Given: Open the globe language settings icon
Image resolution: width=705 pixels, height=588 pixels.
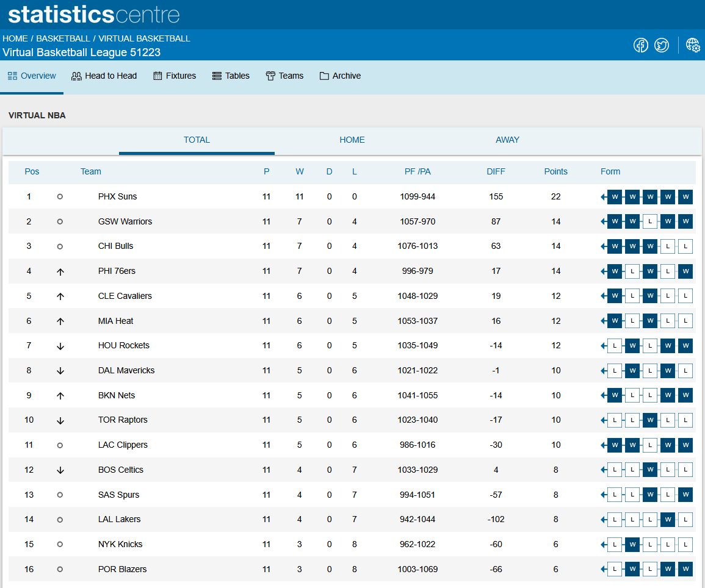Looking at the screenshot, I should click(693, 45).
